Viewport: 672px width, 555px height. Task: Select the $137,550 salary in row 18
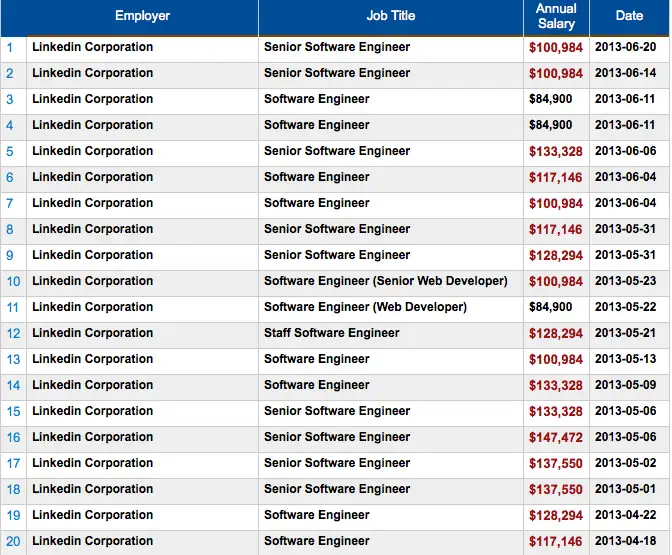[556, 489]
